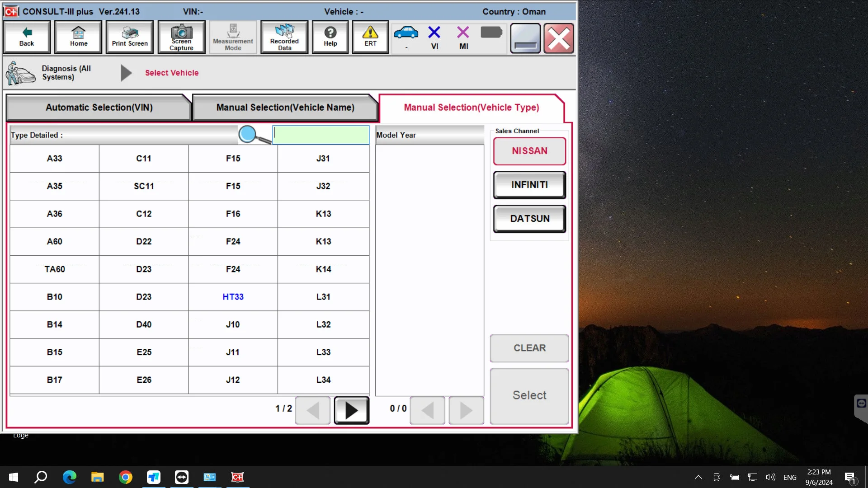Click the Back navigation icon
The width and height of the screenshot is (868, 488).
pos(26,37)
